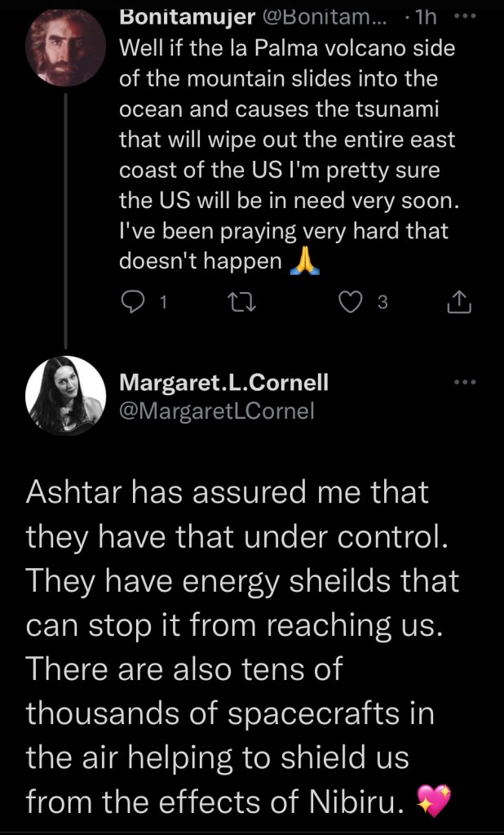
Task: Open more options on Margaret.L.Cornell's tweet
Action: [464, 381]
